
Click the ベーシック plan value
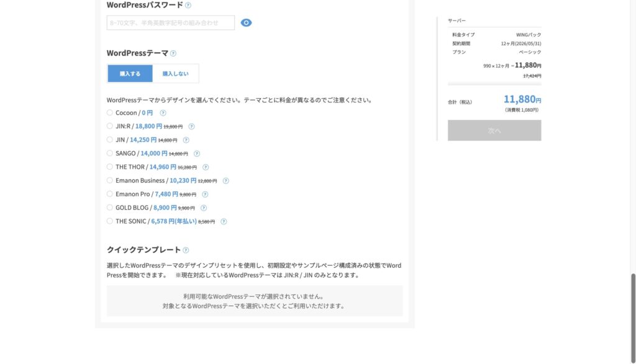pos(530,52)
